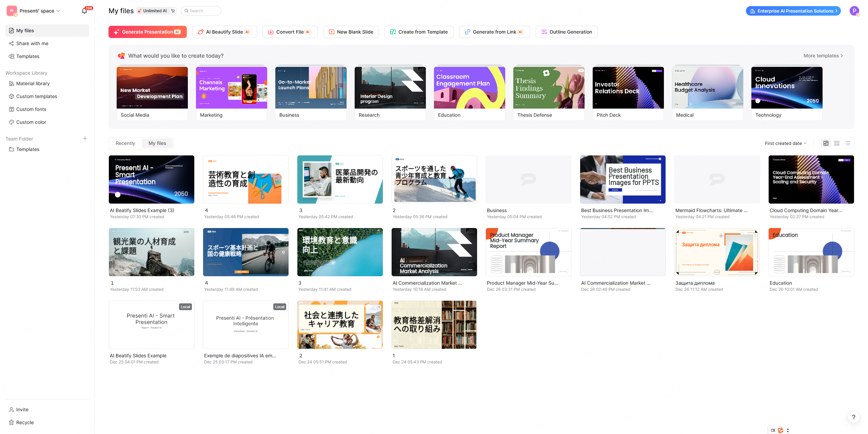This screenshot has width=868, height=434.
Task: Open Custom color in Workspace Library
Action: (31, 122)
